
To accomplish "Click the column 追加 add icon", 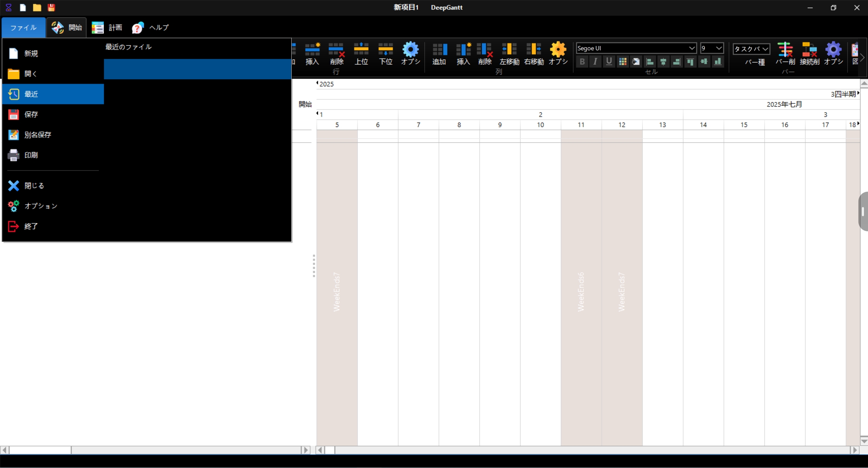I will click(x=439, y=54).
